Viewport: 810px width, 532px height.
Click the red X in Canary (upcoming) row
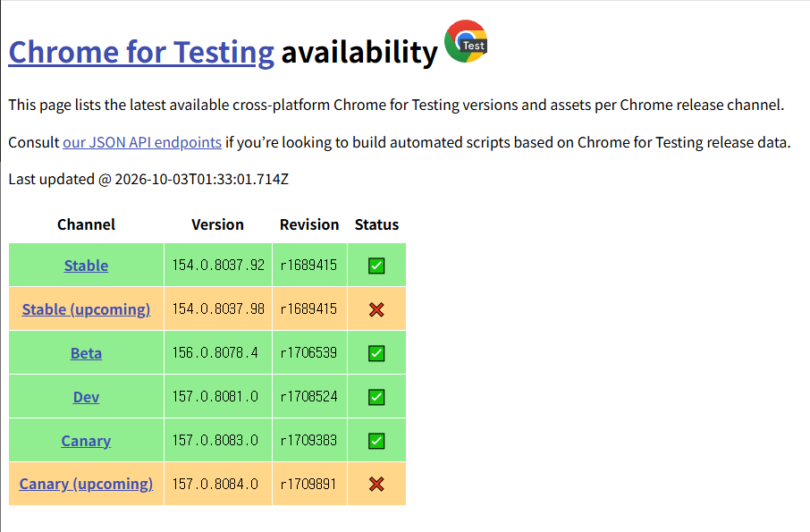[376, 484]
